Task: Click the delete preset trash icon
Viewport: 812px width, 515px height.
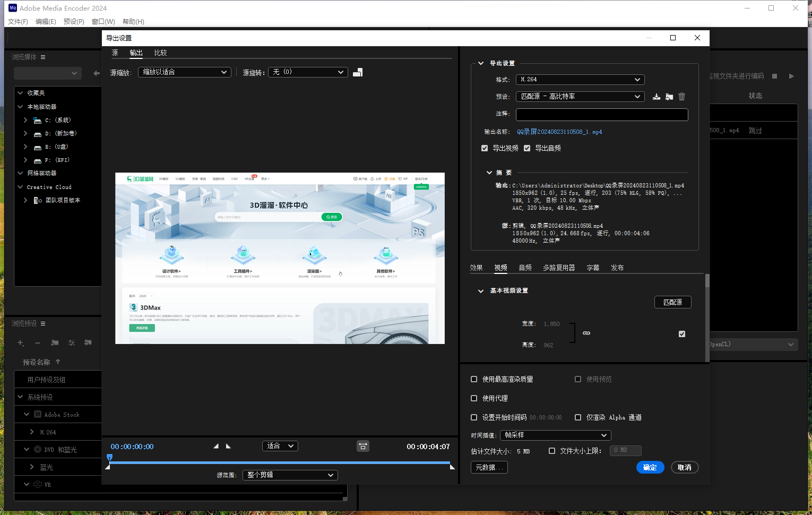Action: (x=682, y=97)
